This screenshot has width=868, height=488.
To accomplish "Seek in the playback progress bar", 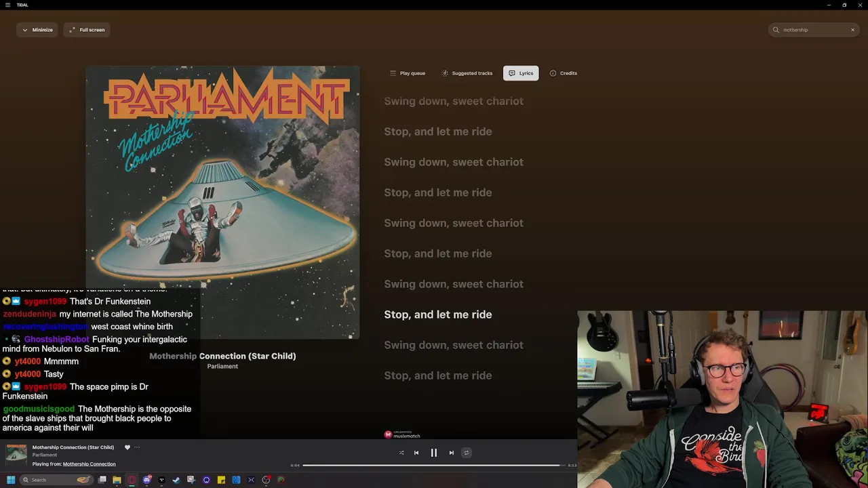I will pyautogui.click(x=433, y=465).
